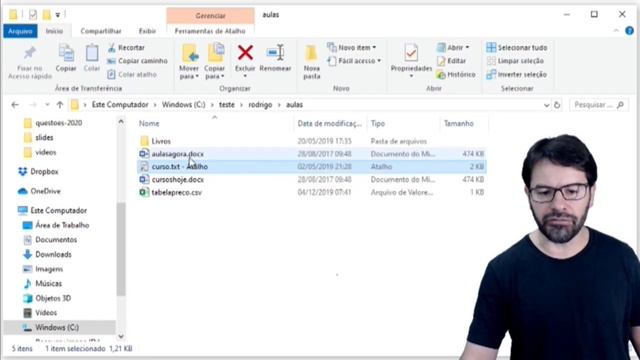Sort by Data de modificação column
Viewport: 640px width, 360px height.
pyautogui.click(x=329, y=123)
